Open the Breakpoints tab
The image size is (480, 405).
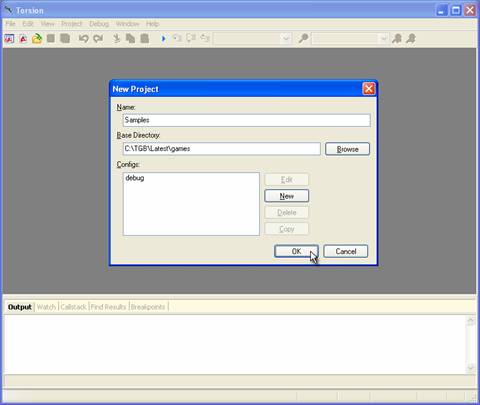(x=148, y=307)
